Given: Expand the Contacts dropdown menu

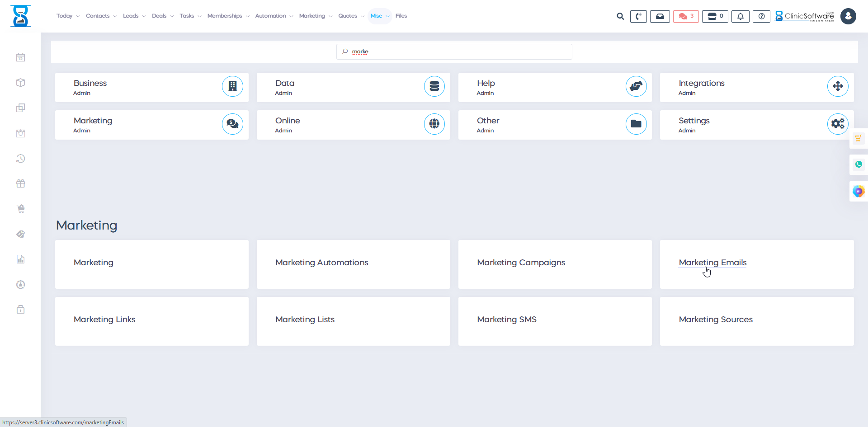Looking at the screenshot, I should coord(101,16).
